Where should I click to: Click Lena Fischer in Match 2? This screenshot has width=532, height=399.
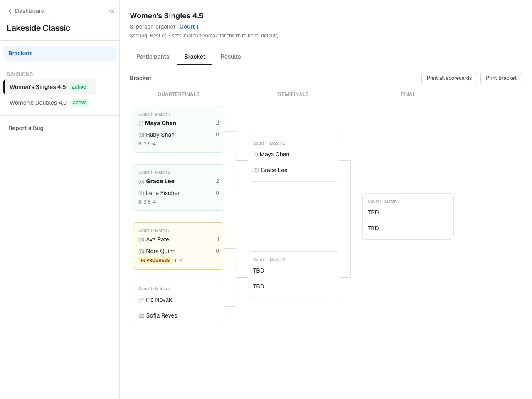pos(163,193)
